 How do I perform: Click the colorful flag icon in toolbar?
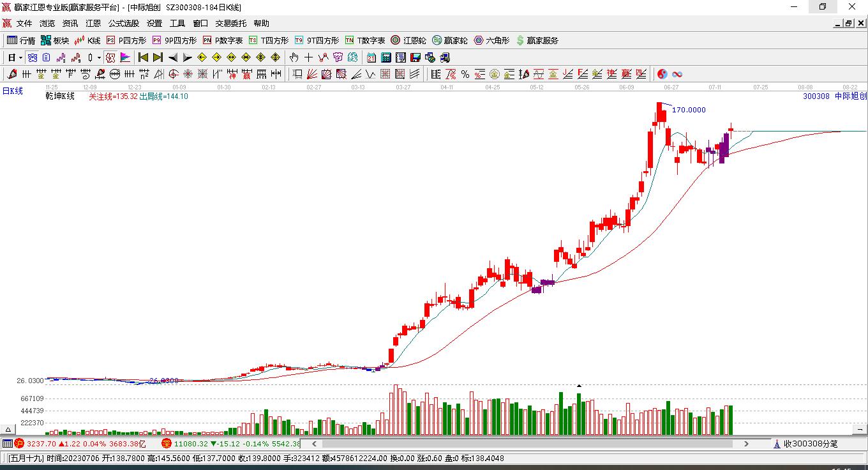click(x=125, y=57)
